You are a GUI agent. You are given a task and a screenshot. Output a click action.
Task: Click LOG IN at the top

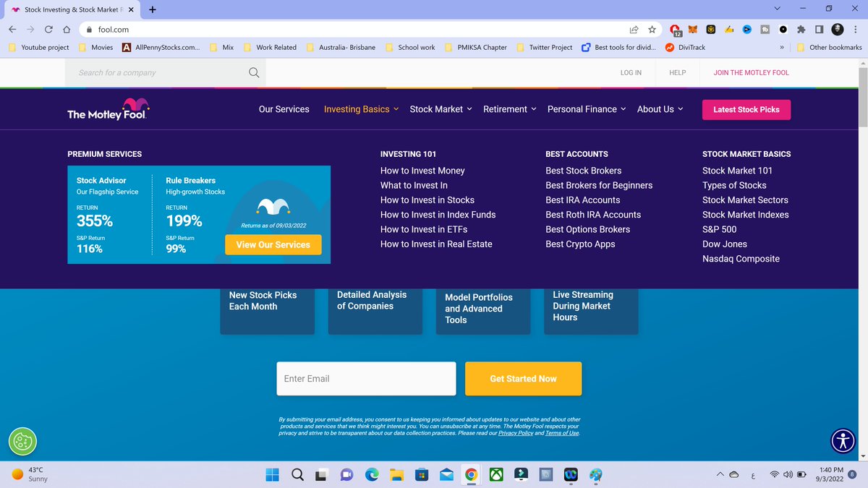(631, 72)
